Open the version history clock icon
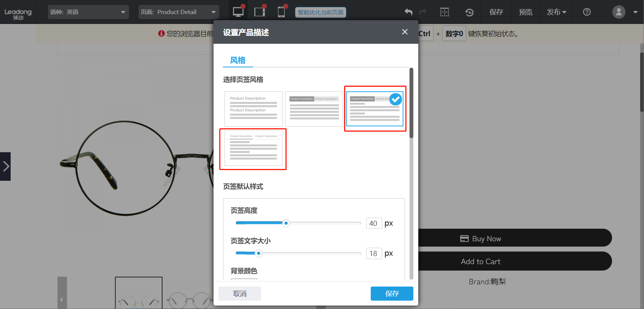Image resolution: width=644 pixels, height=309 pixels. click(469, 12)
